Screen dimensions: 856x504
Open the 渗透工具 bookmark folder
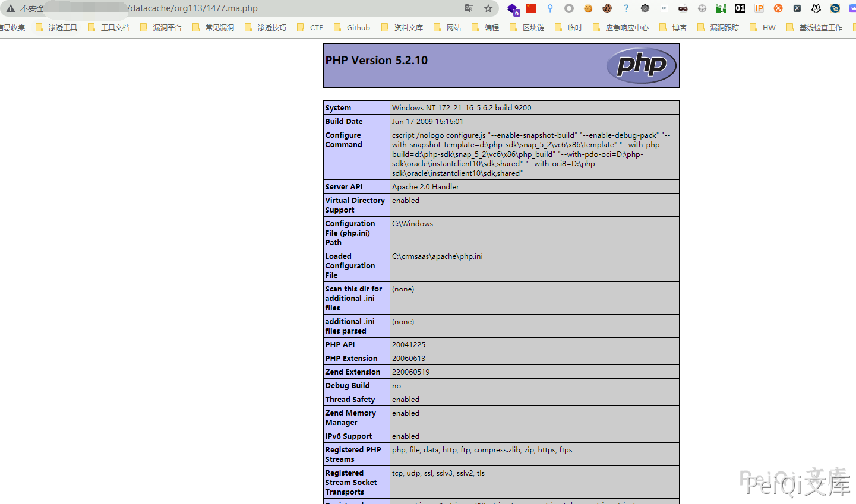56,27
